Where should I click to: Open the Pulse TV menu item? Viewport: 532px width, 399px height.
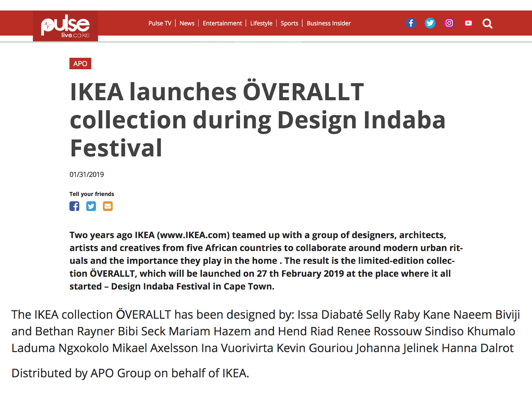click(x=160, y=23)
